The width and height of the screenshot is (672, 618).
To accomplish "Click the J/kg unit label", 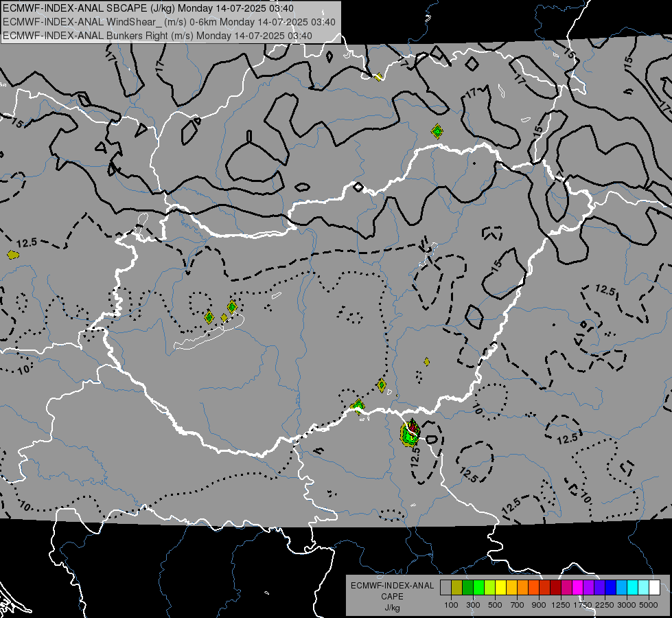I will tap(392, 608).
